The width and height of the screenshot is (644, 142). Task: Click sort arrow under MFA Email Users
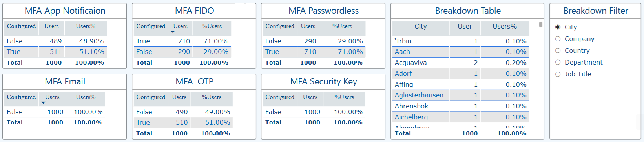click(43, 103)
